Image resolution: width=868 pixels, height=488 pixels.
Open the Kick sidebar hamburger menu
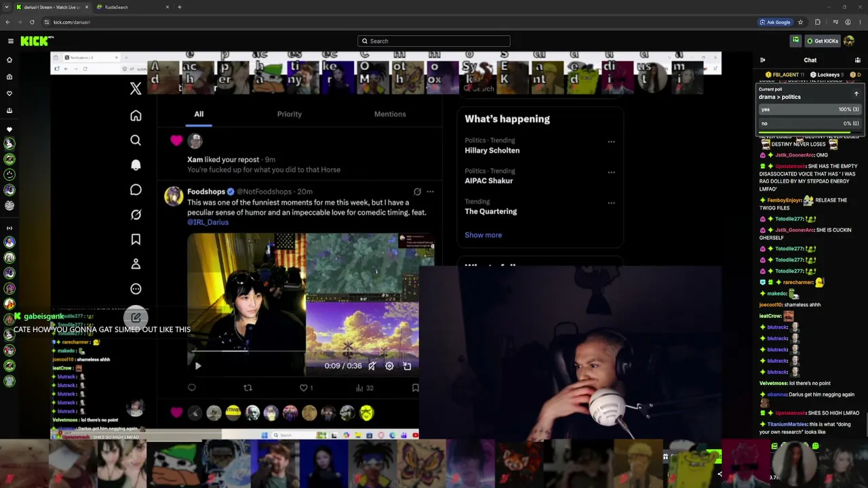click(x=11, y=41)
